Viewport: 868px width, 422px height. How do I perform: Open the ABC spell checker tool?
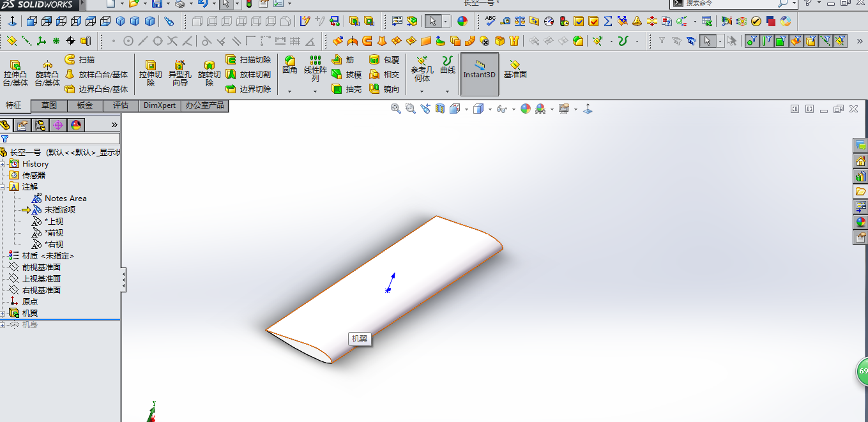(x=491, y=21)
